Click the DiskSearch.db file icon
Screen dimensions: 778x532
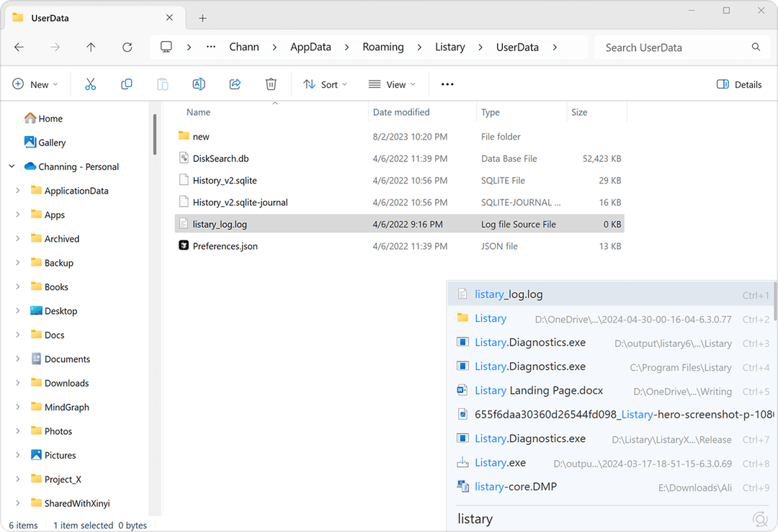184,158
